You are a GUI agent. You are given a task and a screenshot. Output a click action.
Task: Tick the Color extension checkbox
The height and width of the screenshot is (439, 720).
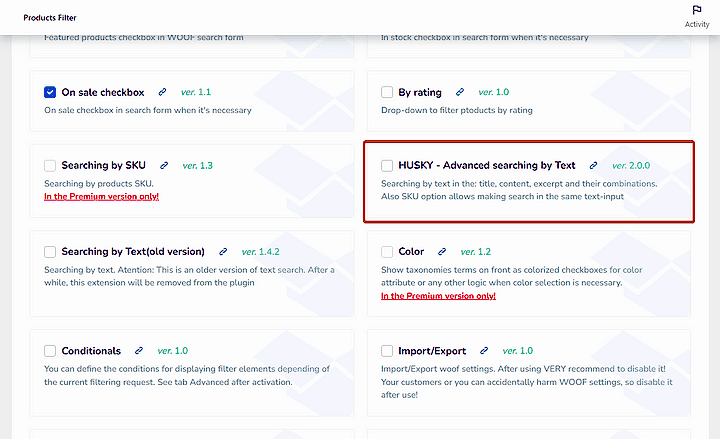[387, 252]
